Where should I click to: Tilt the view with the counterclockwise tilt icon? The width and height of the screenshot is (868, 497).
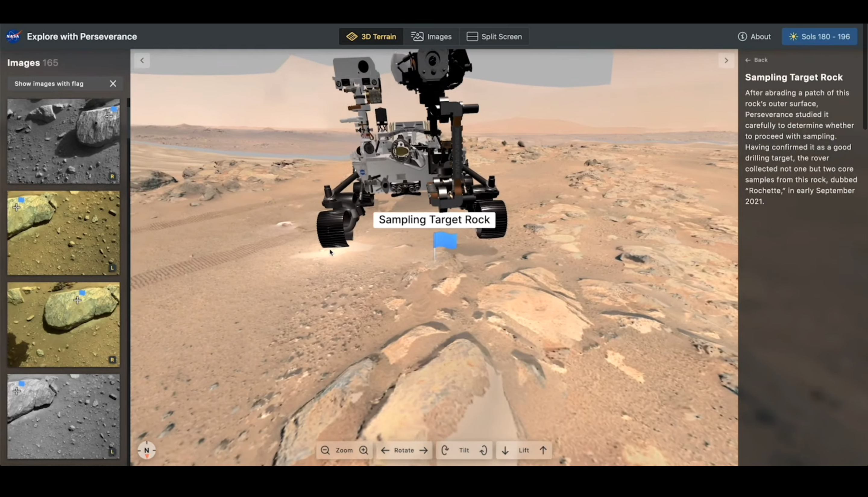[483, 450]
